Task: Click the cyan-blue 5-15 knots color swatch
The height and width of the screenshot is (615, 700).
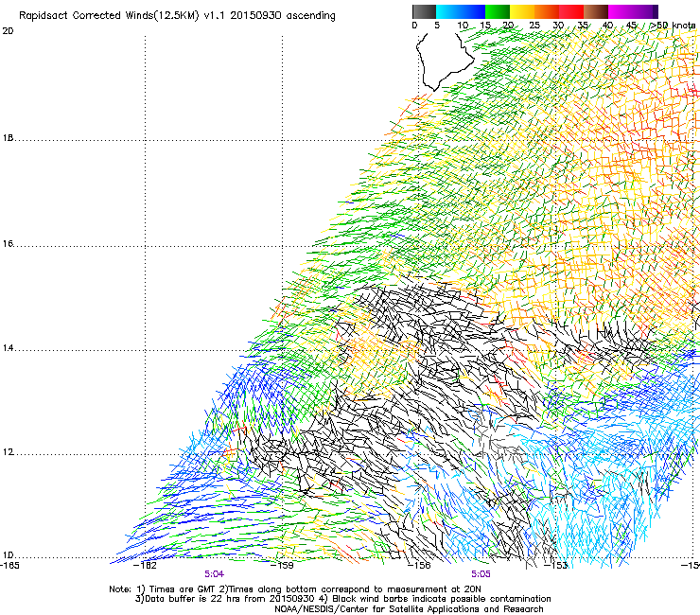Action: [x=461, y=11]
